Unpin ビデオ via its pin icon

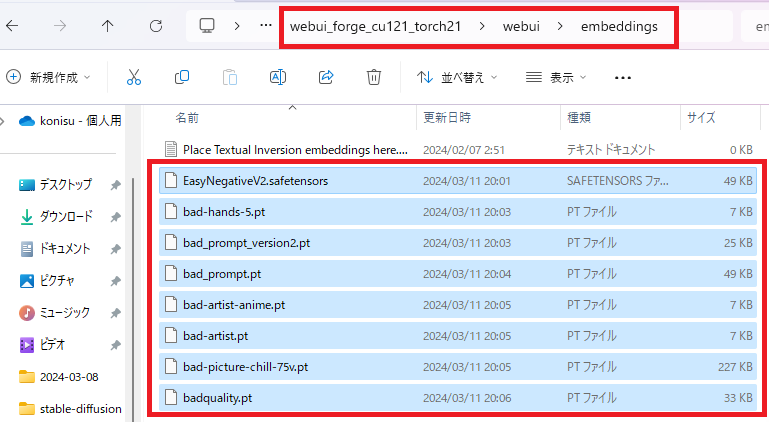point(115,345)
